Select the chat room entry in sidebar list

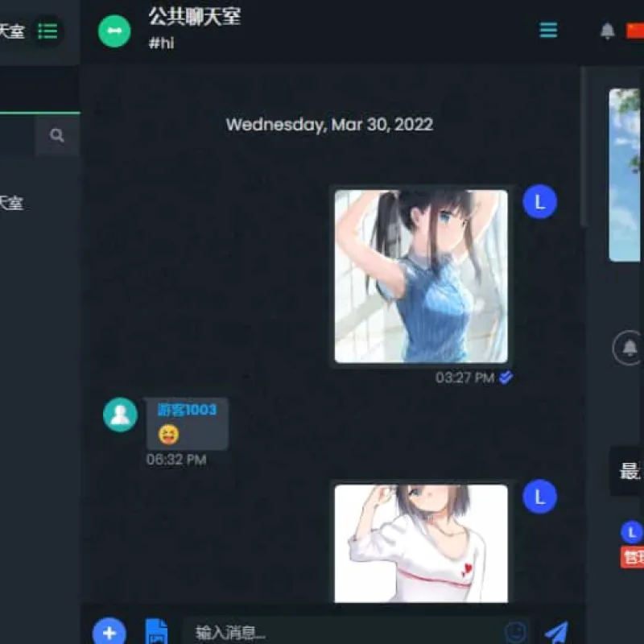tap(39, 203)
